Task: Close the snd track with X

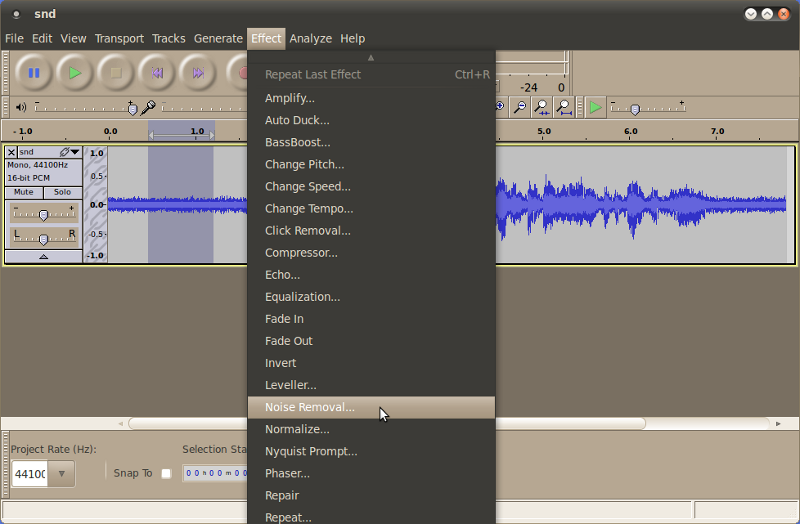Action: click(x=11, y=152)
